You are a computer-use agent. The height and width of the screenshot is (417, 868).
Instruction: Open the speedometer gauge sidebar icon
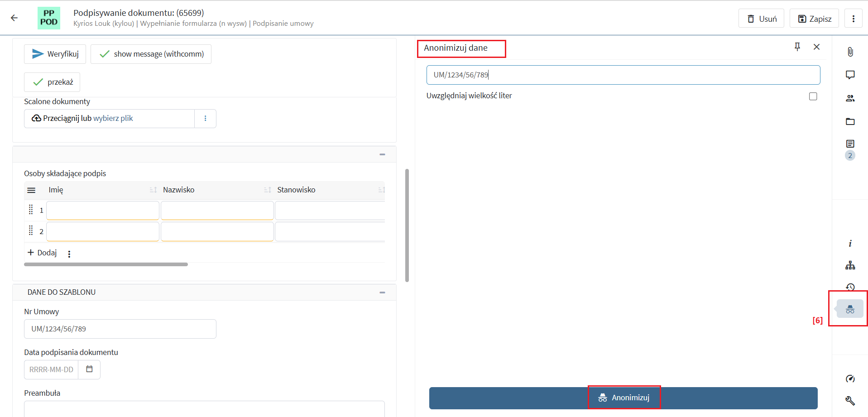(850, 379)
